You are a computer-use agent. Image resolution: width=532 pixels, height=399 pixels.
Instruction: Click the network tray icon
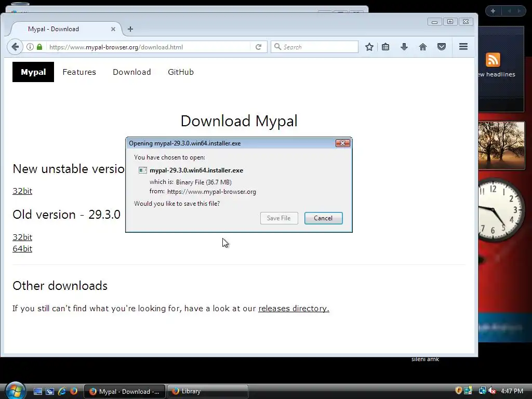click(x=482, y=391)
